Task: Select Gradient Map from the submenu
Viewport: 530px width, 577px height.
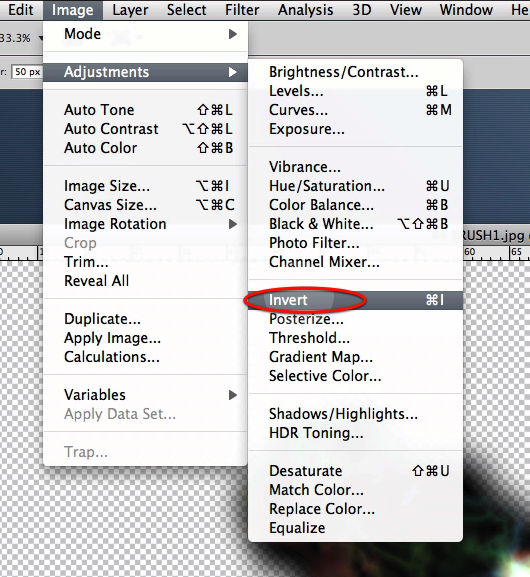Action: coord(355,357)
